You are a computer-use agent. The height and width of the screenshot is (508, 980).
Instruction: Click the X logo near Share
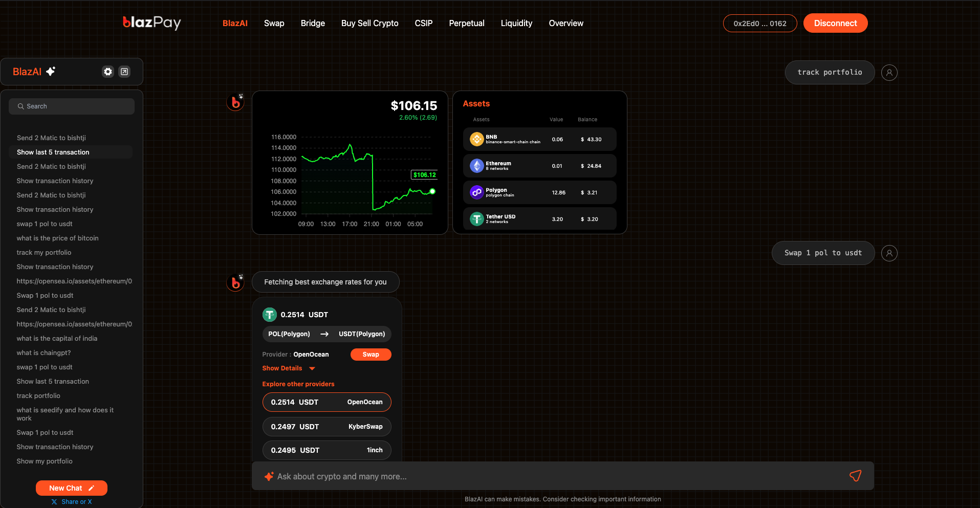54,502
